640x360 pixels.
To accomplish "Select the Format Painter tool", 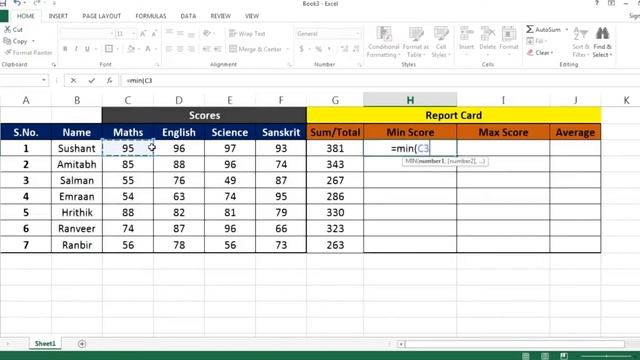I will (x=29, y=53).
